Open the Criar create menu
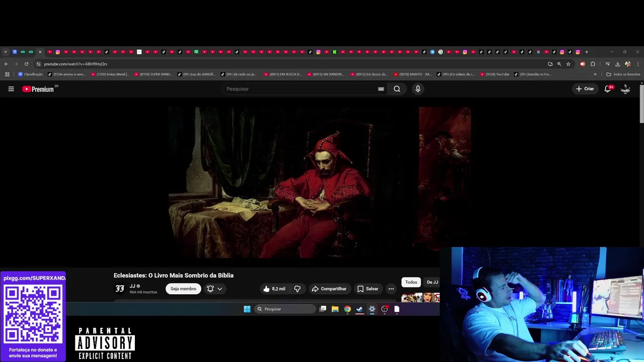This screenshot has height=362, width=644. (x=585, y=89)
